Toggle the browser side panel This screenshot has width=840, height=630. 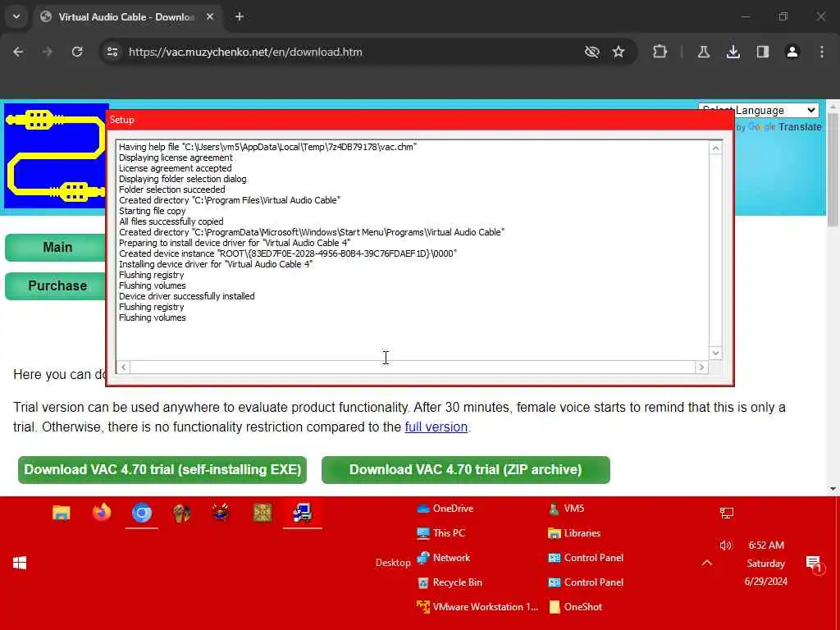[x=762, y=52]
